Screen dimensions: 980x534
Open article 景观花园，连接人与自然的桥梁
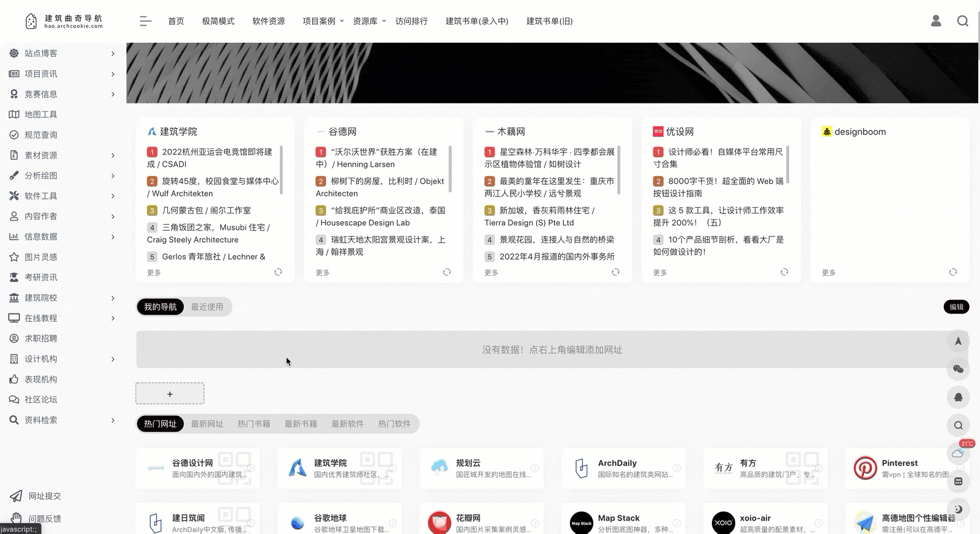point(557,240)
